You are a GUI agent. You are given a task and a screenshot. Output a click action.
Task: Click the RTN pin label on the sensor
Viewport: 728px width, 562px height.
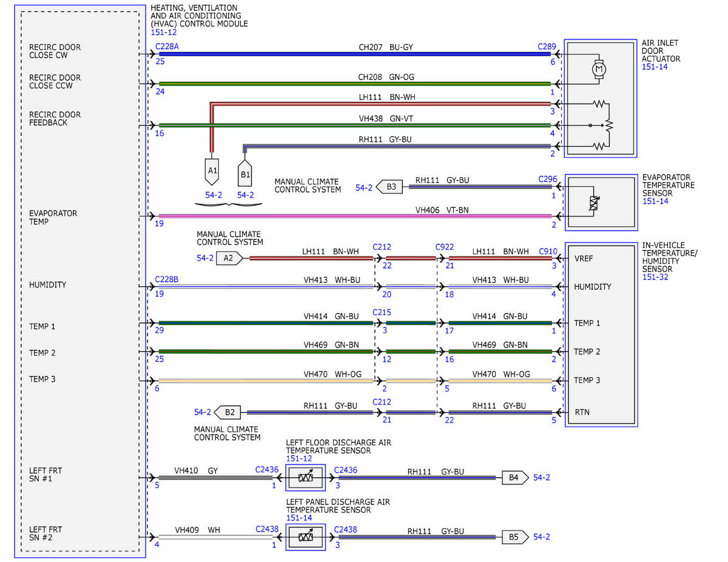(x=582, y=412)
